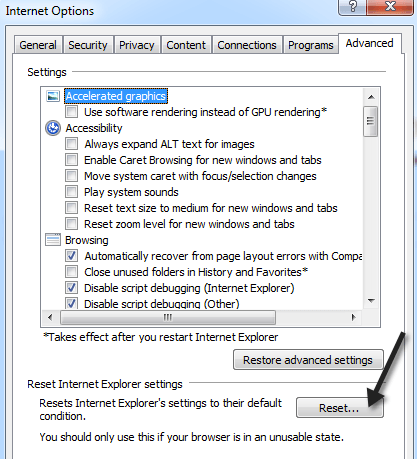Click the scroll down arrow in settings list
The width and height of the screenshot is (417, 459).
pos(371,301)
